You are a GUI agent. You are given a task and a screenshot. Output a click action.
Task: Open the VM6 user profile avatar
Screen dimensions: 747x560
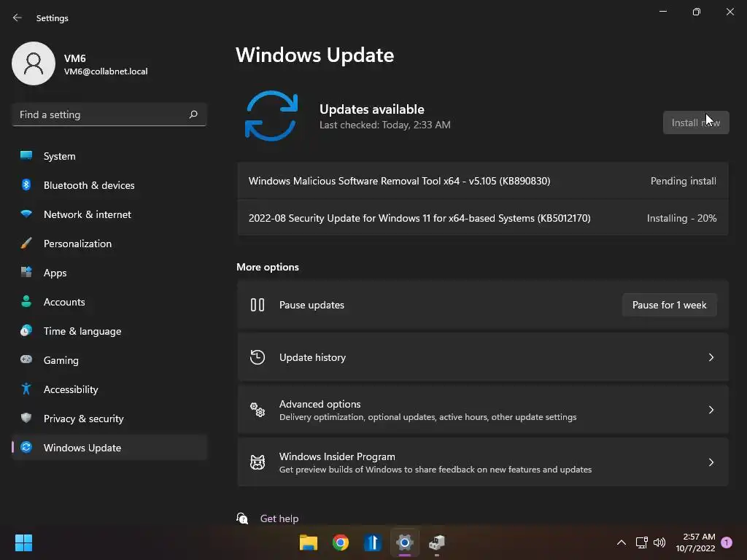(34, 63)
